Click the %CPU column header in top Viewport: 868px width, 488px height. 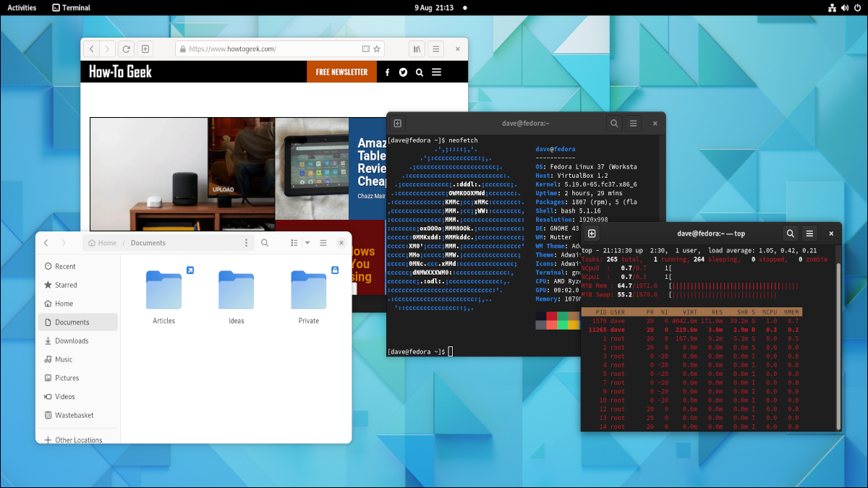click(771, 312)
